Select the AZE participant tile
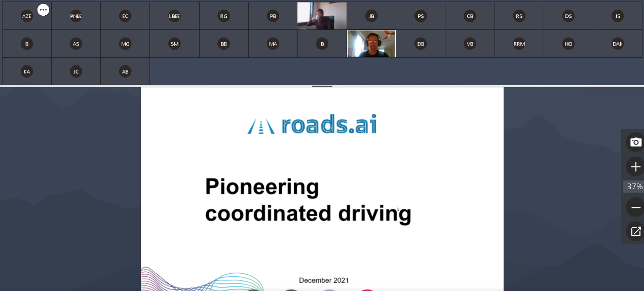The width and height of the screenshot is (644, 291). pos(27,16)
